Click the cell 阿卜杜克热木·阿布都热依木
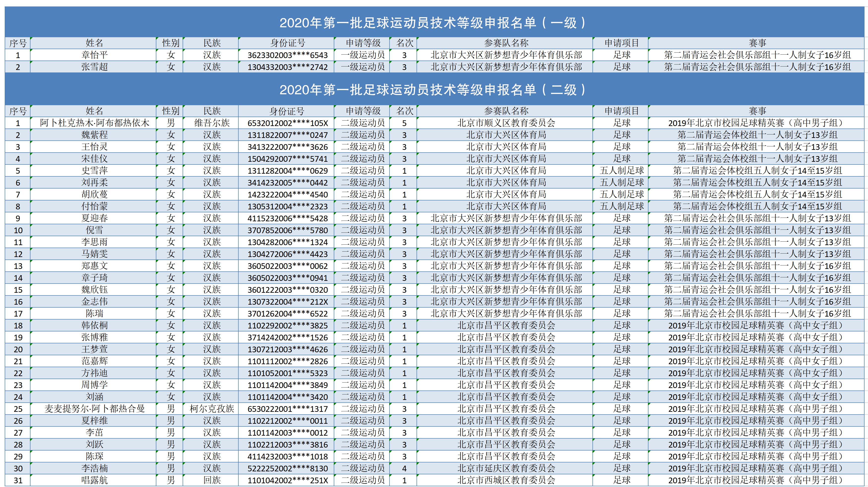This screenshot has width=868, height=487. click(94, 123)
